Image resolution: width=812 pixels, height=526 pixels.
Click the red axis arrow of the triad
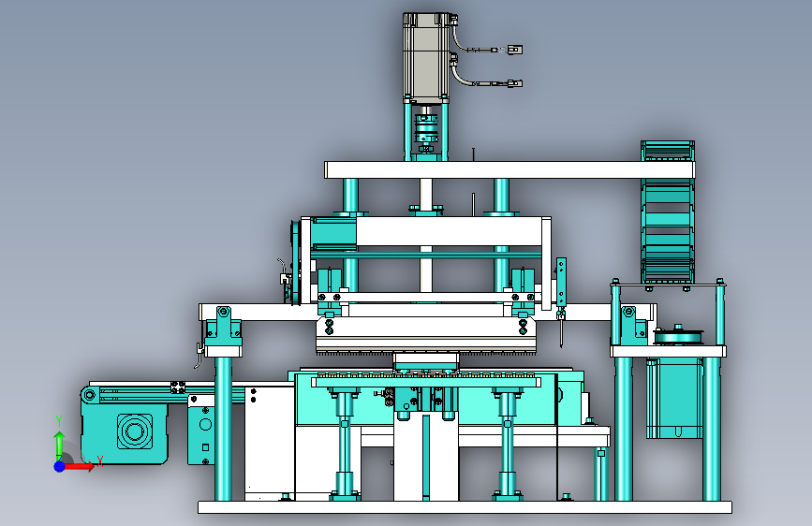[80, 466]
